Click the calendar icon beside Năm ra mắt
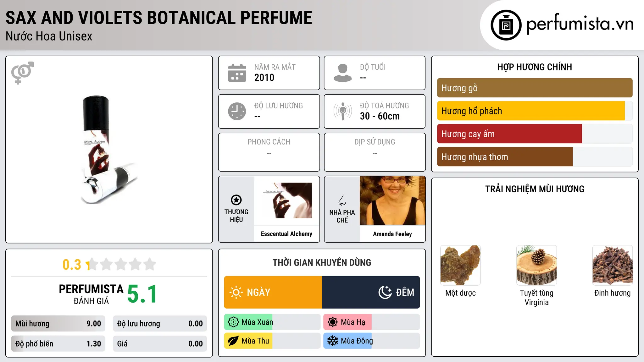The height and width of the screenshot is (362, 644). pos(237,73)
